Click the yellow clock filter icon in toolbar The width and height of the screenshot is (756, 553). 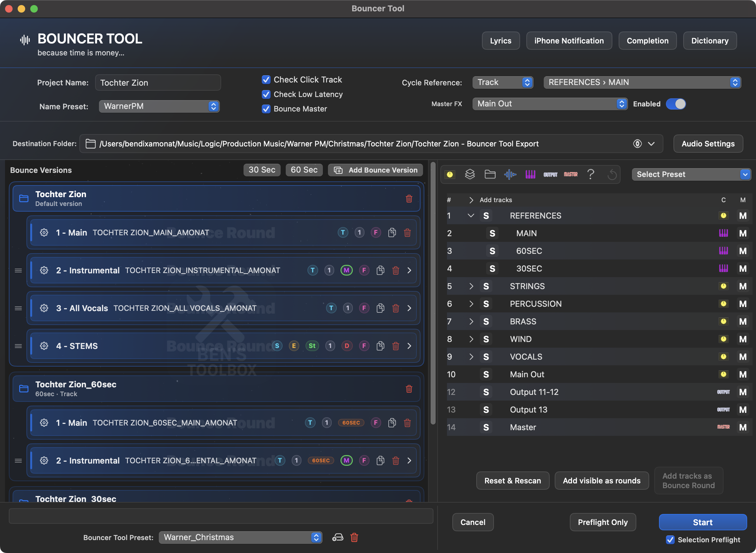pyautogui.click(x=450, y=174)
